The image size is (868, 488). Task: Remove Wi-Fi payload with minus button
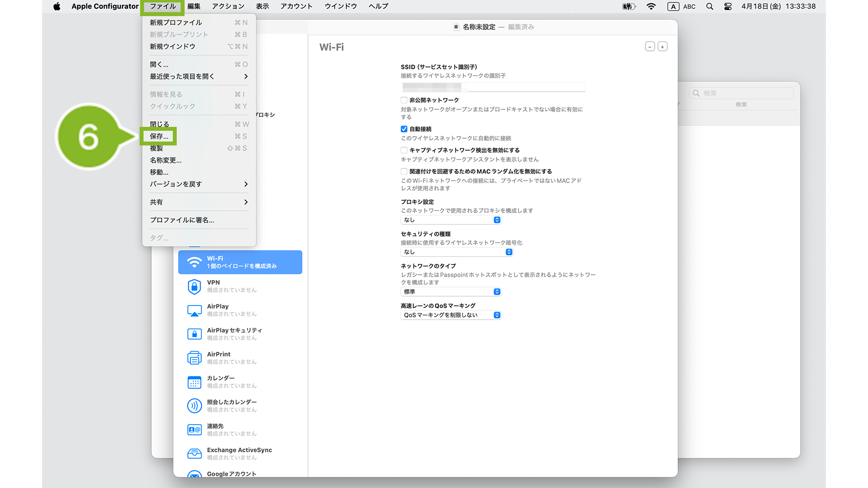(650, 46)
